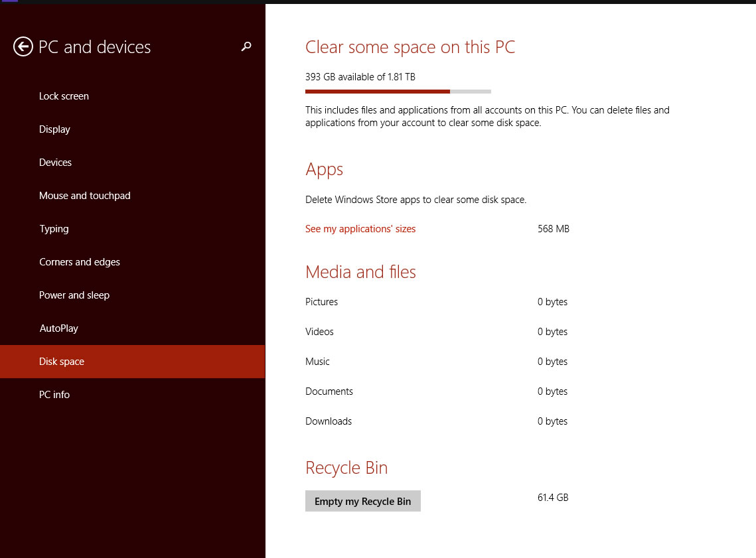
Task: Select Lock screen in the sidebar
Action: pos(64,96)
